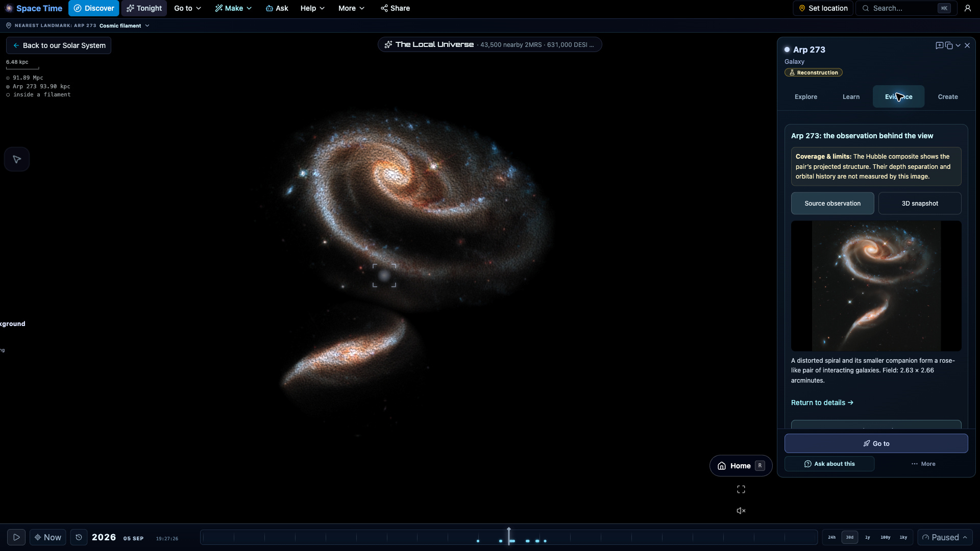980x551 pixels.
Task: Set timeline span to 30d
Action: pos(850,537)
